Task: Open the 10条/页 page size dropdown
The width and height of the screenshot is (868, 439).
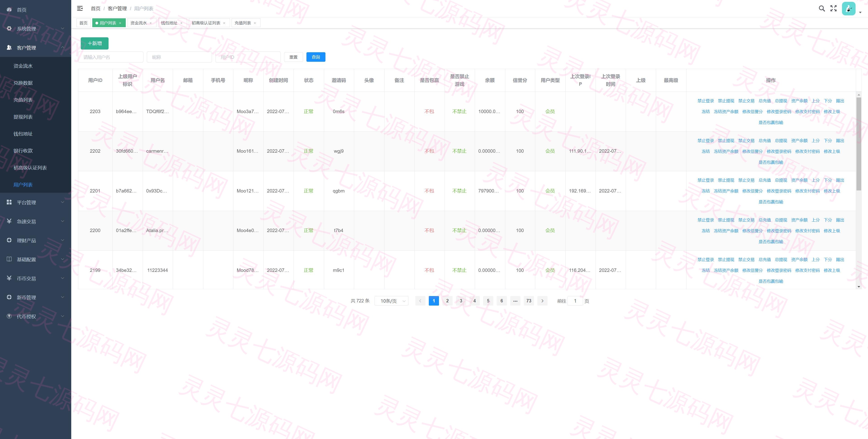Action: [x=391, y=301]
